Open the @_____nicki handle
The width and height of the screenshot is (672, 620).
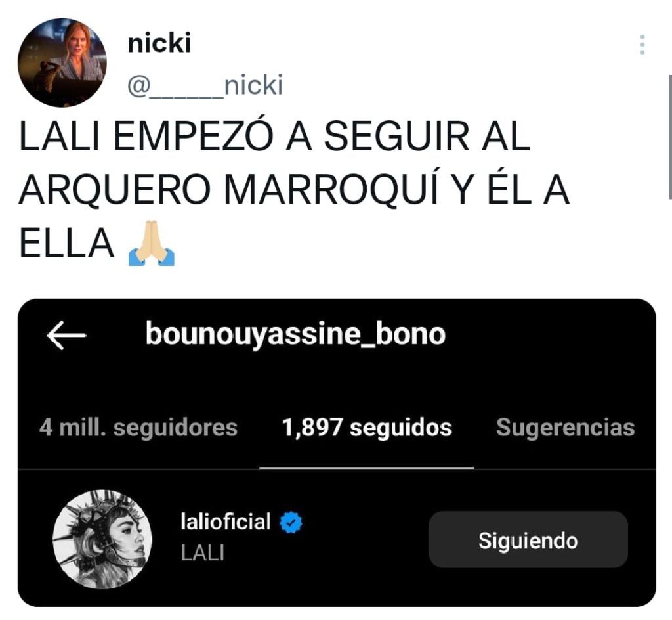point(205,85)
